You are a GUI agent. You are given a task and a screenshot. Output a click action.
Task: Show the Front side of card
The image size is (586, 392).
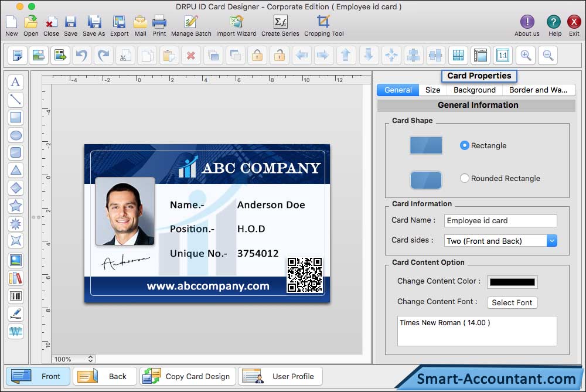pyautogui.click(x=38, y=376)
